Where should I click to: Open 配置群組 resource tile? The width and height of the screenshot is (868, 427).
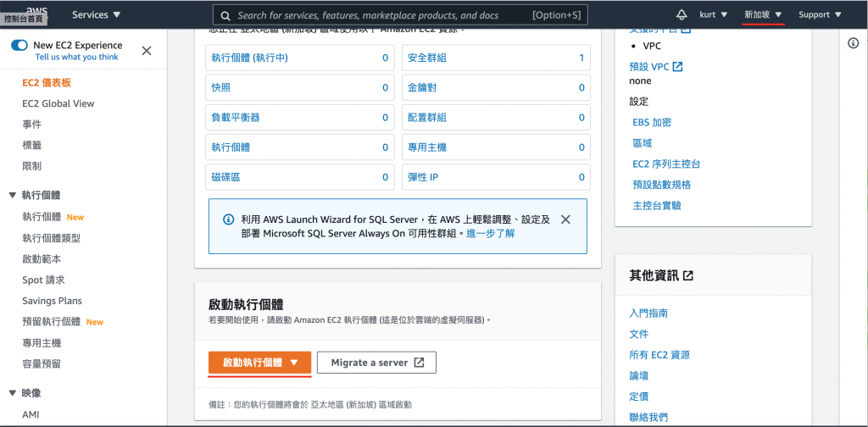coord(496,117)
